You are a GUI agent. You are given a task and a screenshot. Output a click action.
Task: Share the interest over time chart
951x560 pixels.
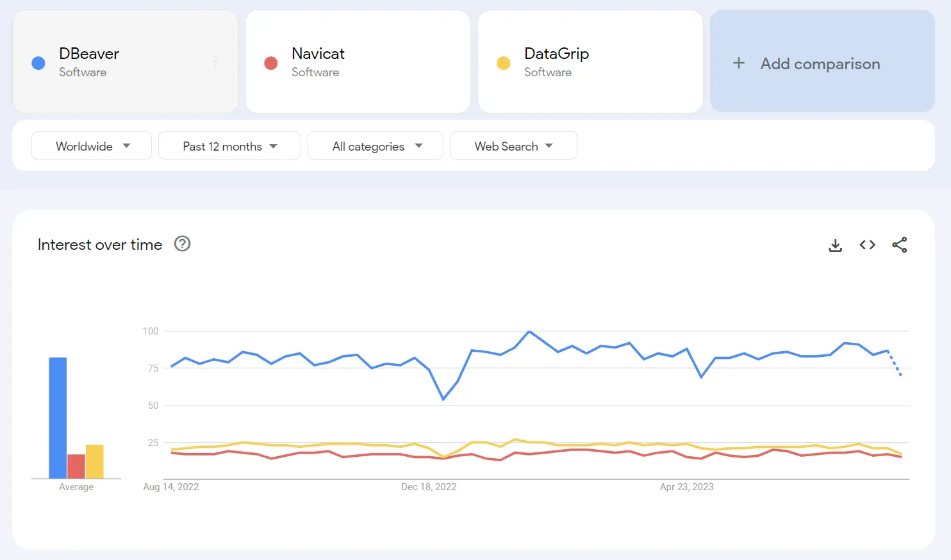click(899, 245)
